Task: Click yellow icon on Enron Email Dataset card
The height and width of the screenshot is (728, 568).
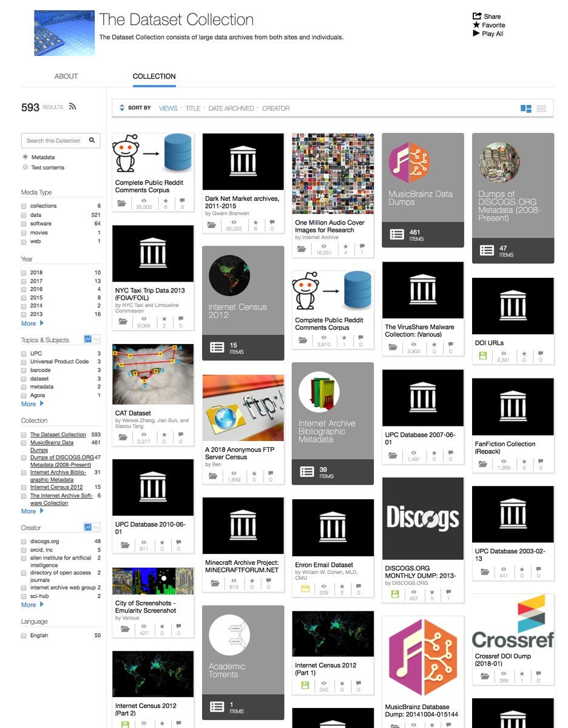Action: 305,588
